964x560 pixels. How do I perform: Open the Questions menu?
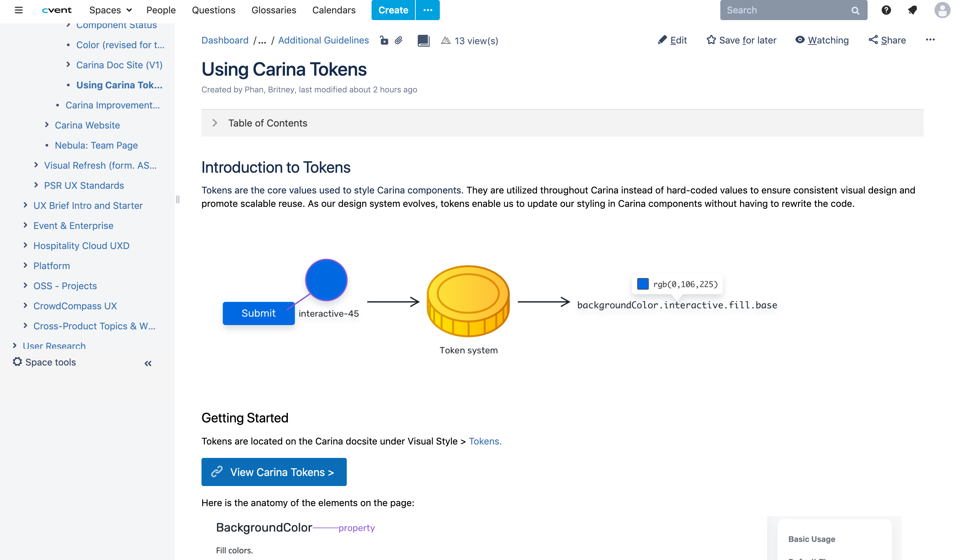coord(214,10)
